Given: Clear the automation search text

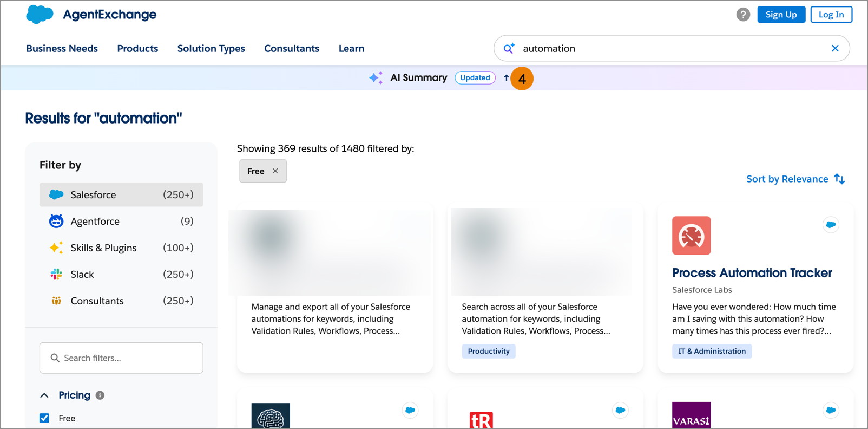Looking at the screenshot, I should point(835,48).
